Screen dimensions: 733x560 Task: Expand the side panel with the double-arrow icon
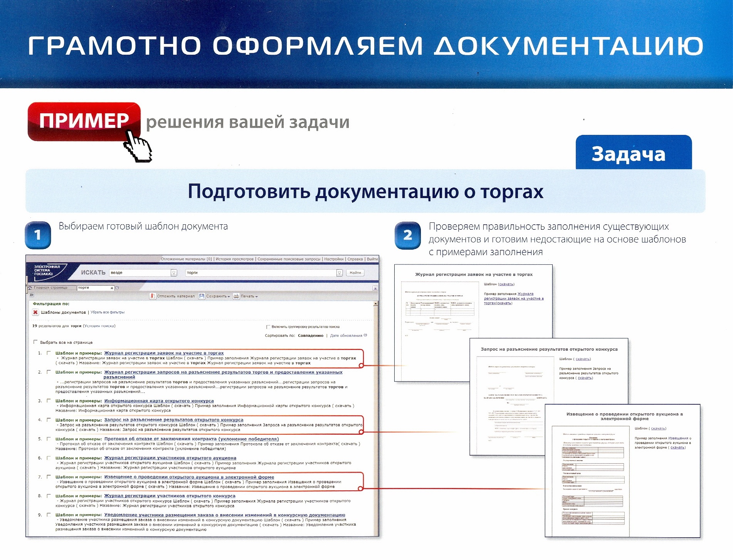32,295
